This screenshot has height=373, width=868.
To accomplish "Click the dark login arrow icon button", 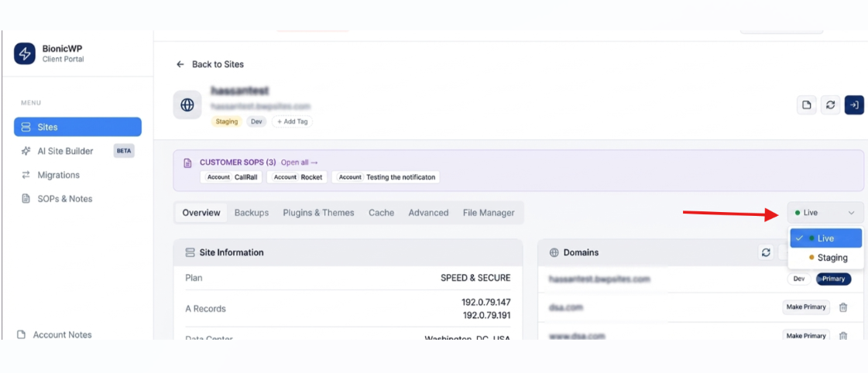I will coord(854,105).
